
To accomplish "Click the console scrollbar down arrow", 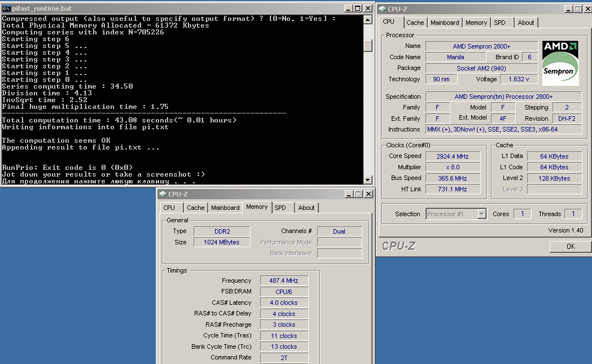I will pos(368,179).
